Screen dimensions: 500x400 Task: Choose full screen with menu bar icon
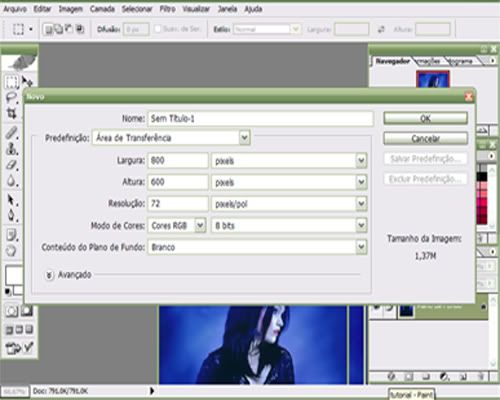coord(19,330)
